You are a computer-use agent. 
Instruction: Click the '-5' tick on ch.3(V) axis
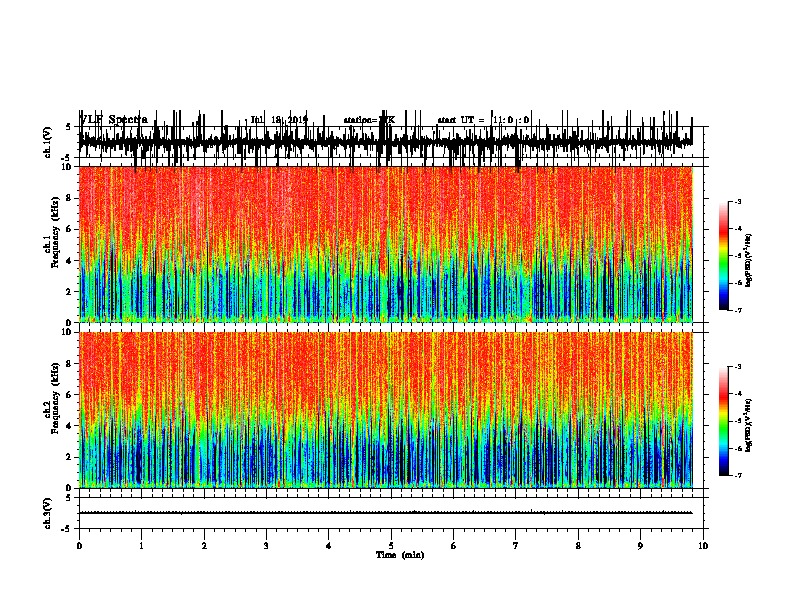click(67, 529)
